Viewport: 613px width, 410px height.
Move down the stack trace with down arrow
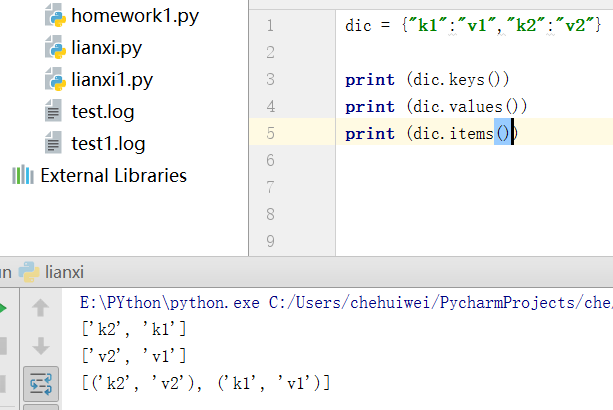pos(40,346)
